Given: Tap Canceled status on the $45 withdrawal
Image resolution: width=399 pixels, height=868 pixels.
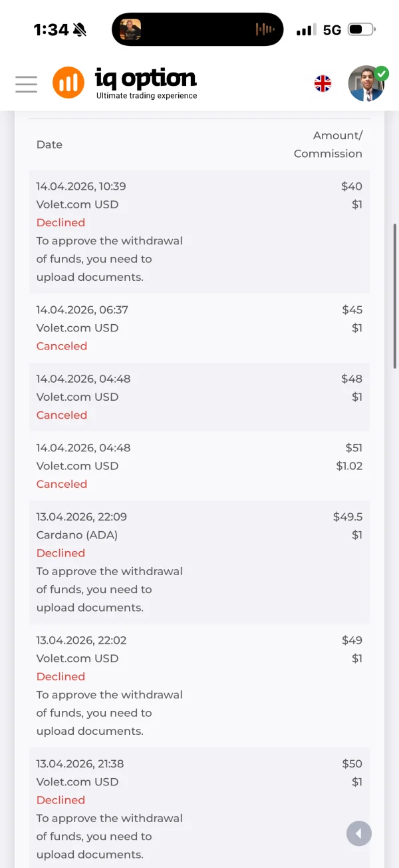Looking at the screenshot, I should tap(62, 346).
